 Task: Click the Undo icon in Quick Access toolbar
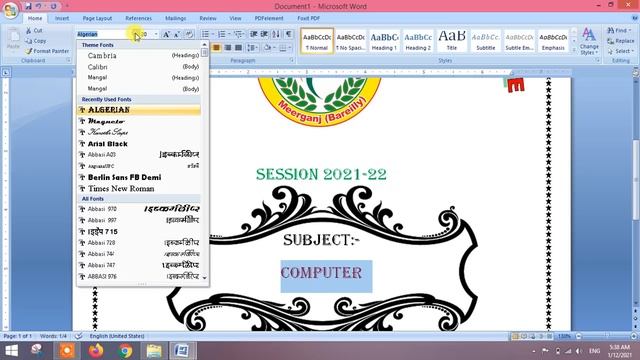(x=39, y=6)
